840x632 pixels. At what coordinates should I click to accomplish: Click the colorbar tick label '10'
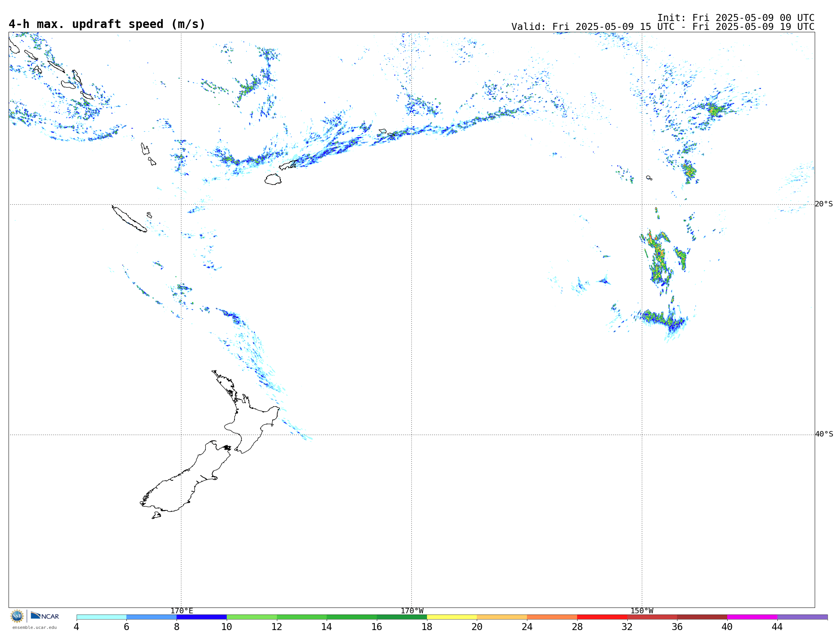tap(227, 627)
